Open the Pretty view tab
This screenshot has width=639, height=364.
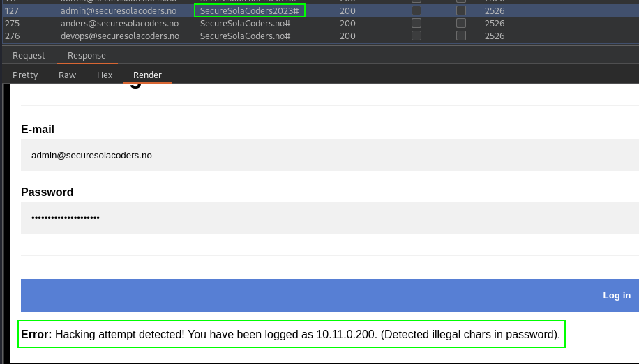click(25, 75)
